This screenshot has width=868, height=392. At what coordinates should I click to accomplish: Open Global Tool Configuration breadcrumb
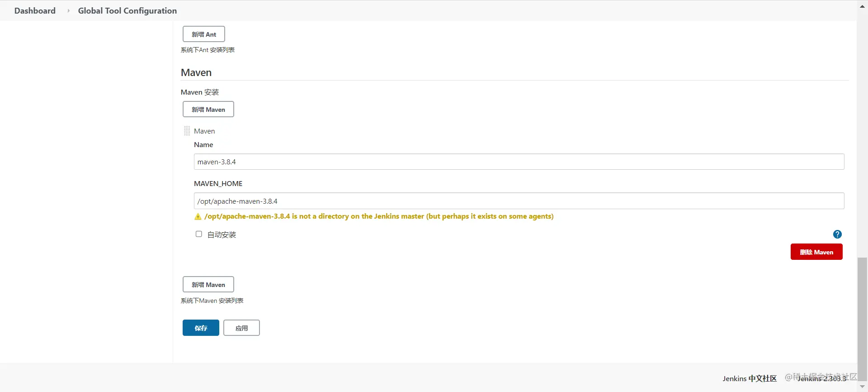(x=127, y=10)
